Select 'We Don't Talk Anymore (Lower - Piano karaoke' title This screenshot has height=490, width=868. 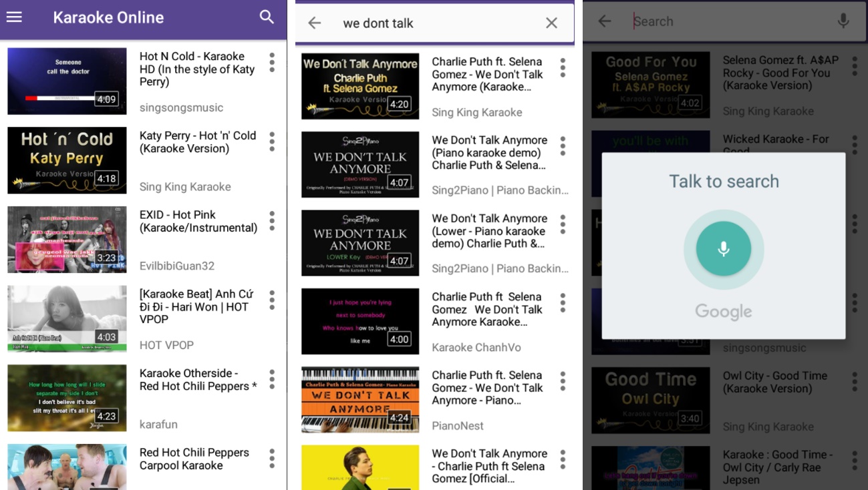(x=490, y=230)
